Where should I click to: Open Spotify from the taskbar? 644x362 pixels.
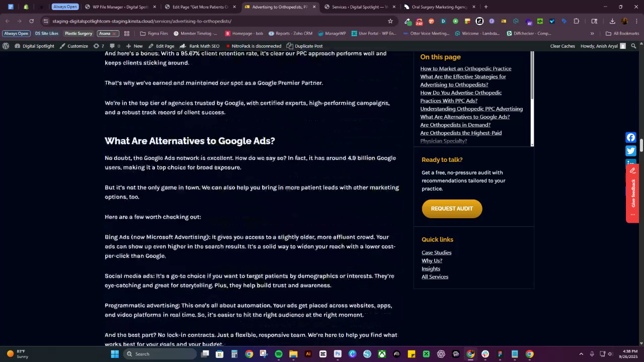pos(279,354)
